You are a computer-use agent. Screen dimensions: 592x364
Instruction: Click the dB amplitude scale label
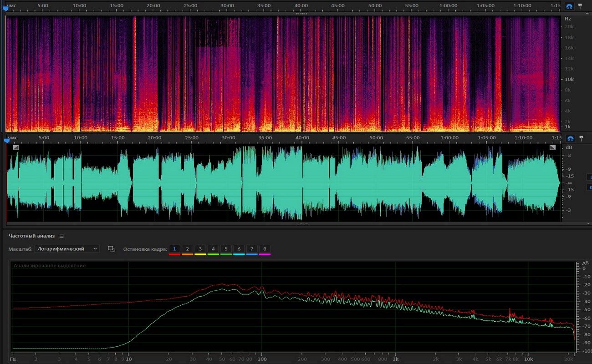pos(568,148)
